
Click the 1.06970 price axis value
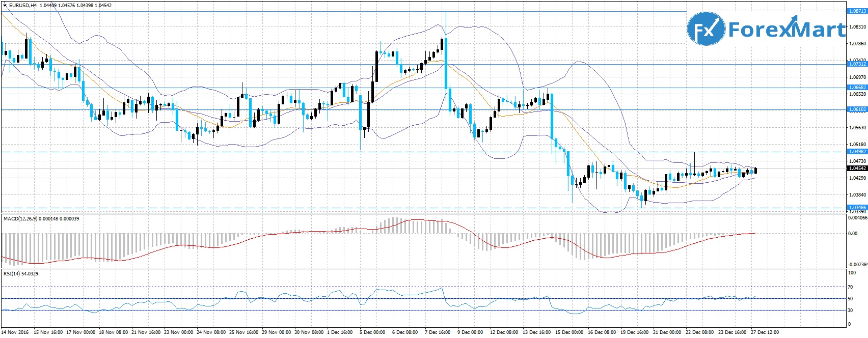click(858, 77)
